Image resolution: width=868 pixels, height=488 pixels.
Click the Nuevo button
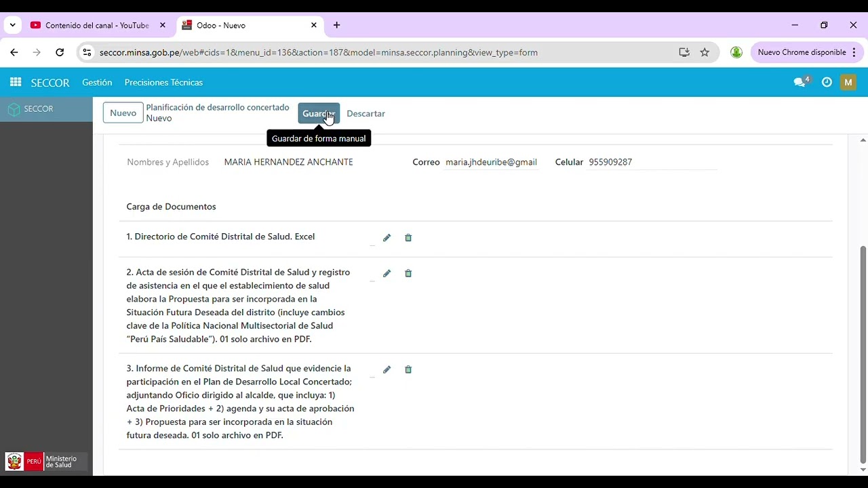[x=123, y=113]
